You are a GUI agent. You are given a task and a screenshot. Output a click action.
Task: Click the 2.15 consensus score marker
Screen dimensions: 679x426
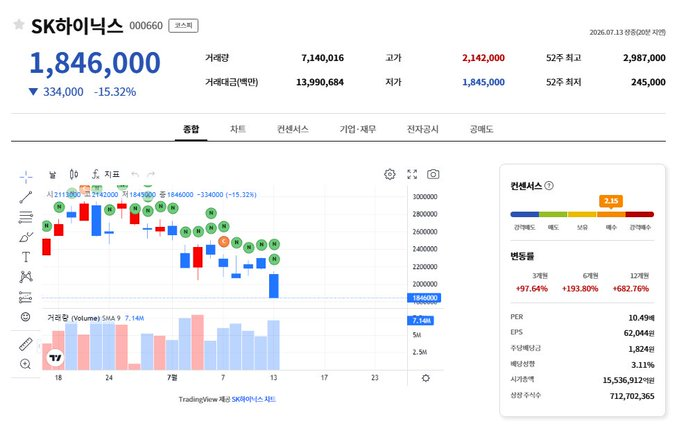[611, 201]
